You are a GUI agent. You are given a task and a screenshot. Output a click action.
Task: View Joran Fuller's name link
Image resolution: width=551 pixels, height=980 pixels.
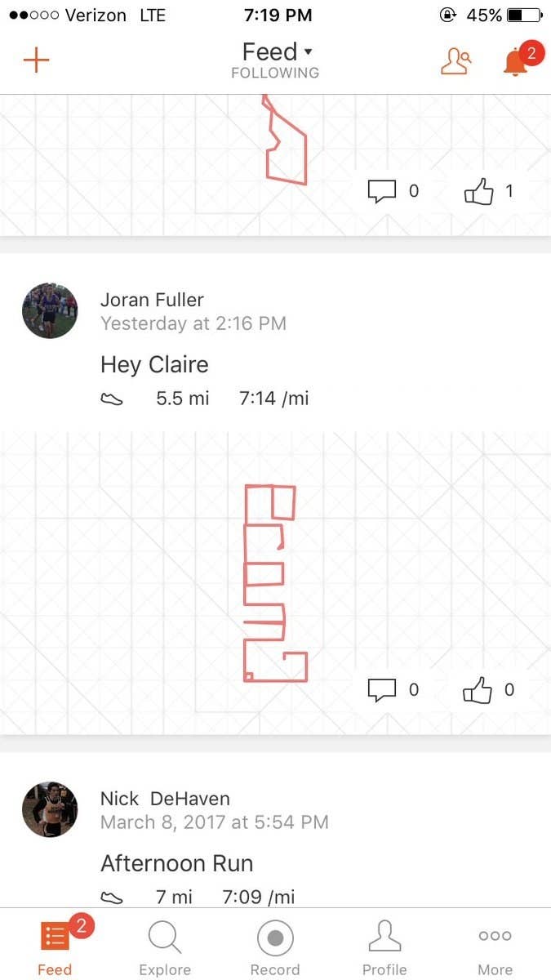click(x=152, y=300)
